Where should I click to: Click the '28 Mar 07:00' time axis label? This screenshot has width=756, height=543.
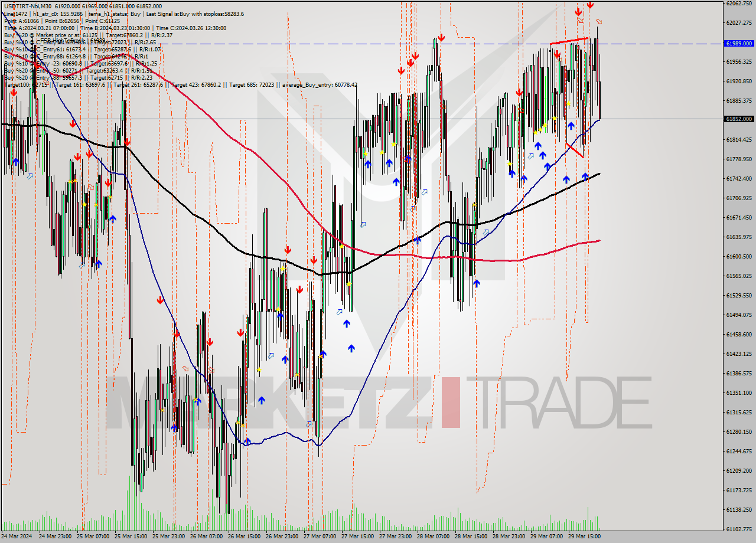(x=434, y=537)
